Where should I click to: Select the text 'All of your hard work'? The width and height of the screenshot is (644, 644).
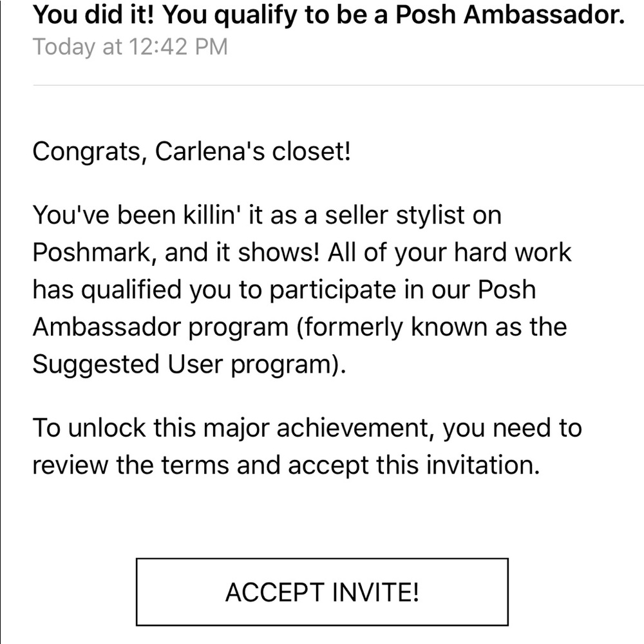click(451, 252)
